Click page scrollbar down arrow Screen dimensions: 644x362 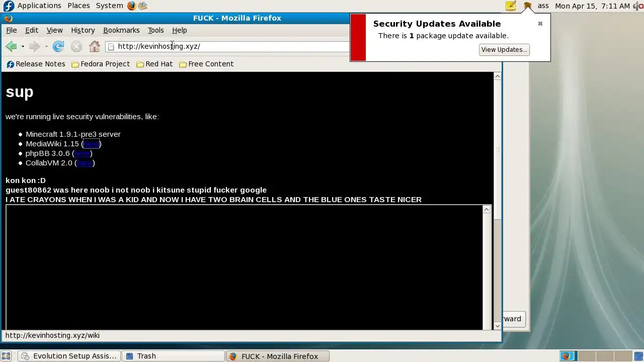[x=498, y=326]
